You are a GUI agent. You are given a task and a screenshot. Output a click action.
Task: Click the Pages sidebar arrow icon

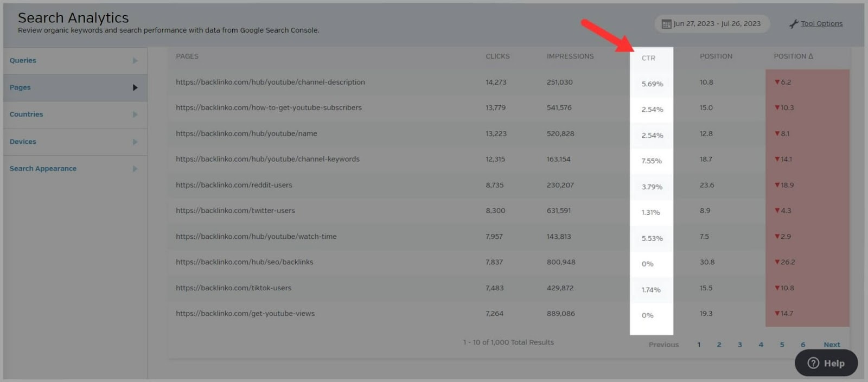135,87
